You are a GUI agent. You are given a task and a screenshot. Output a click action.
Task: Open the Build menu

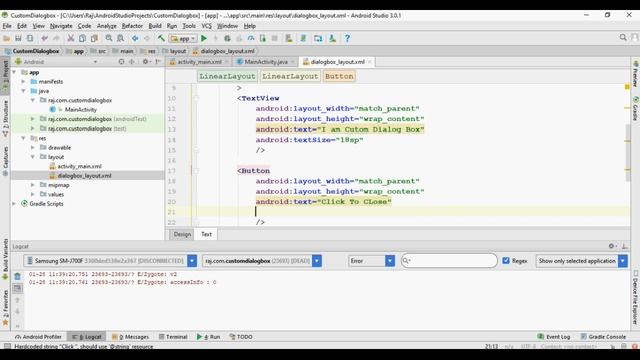155,26
